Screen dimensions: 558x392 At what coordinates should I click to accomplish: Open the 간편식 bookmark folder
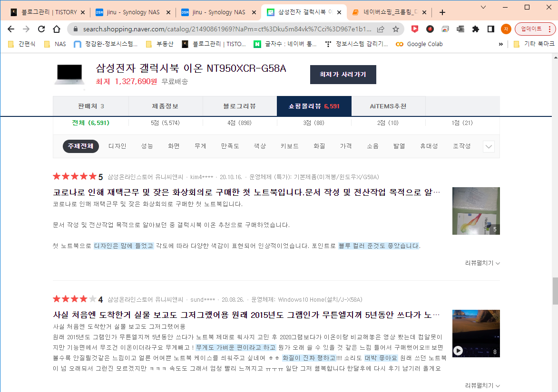click(x=22, y=44)
